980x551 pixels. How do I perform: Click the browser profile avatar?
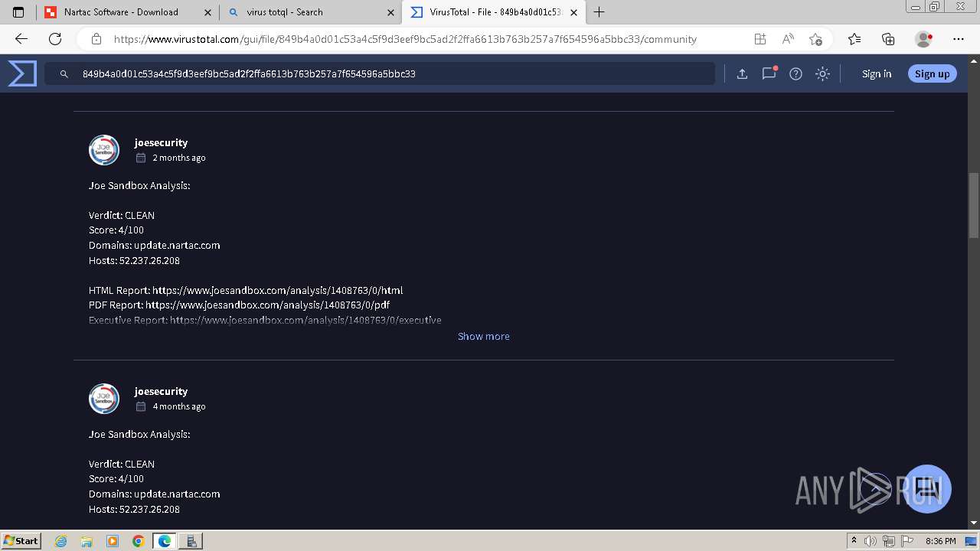coord(924,39)
